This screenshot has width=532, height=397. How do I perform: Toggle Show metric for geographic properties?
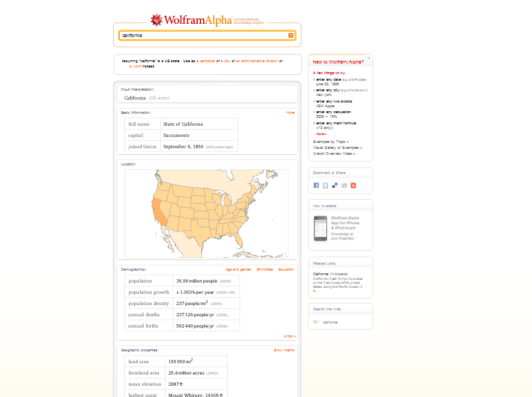[x=284, y=350]
